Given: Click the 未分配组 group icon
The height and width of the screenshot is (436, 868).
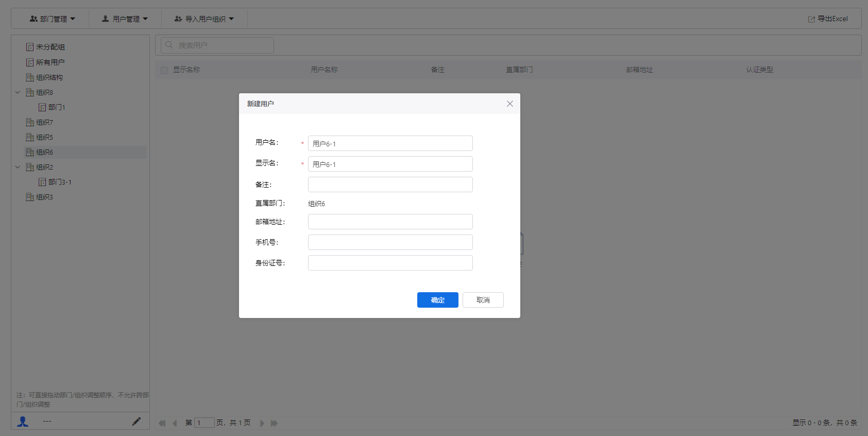Looking at the screenshot, I should [x=30, y=47].
